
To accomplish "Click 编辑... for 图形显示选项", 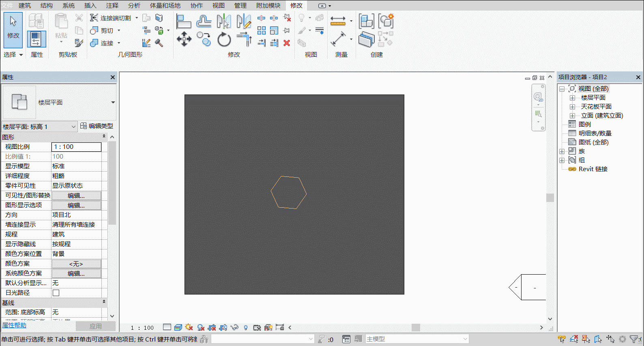I will click(76, 205).
